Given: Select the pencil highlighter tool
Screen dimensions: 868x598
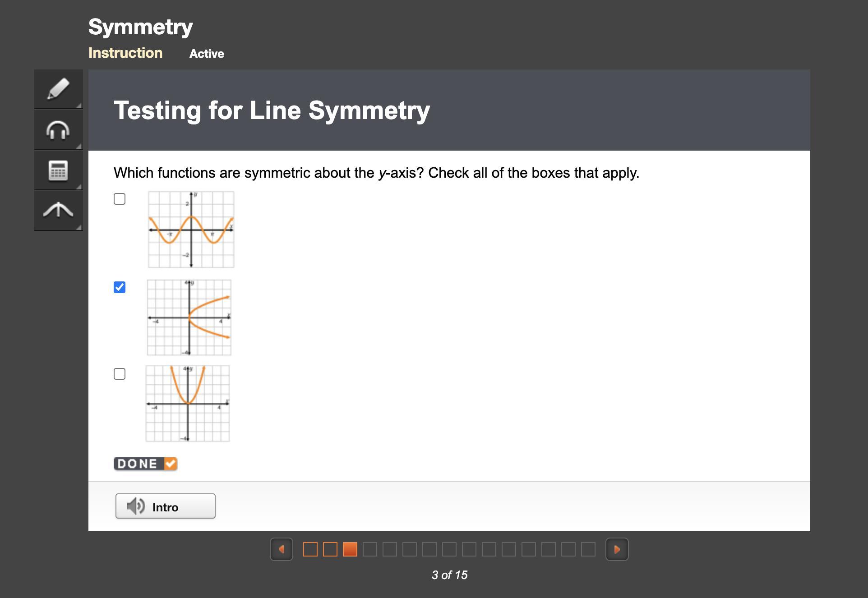Looking at the screenshot, I should tap(58, 89).
